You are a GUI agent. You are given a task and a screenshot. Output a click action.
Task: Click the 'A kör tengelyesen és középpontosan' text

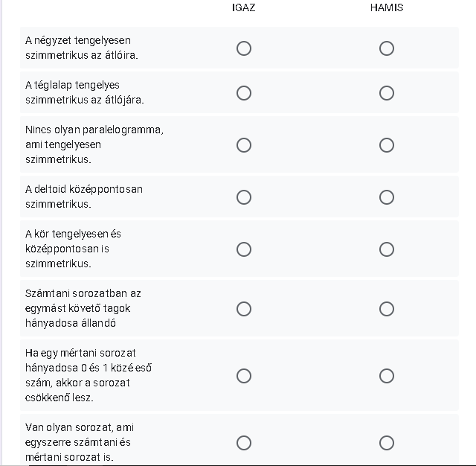tap(73, 249)
